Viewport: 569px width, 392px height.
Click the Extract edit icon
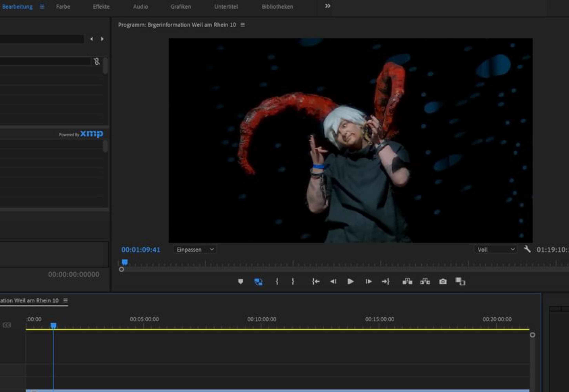coord(425,281)
